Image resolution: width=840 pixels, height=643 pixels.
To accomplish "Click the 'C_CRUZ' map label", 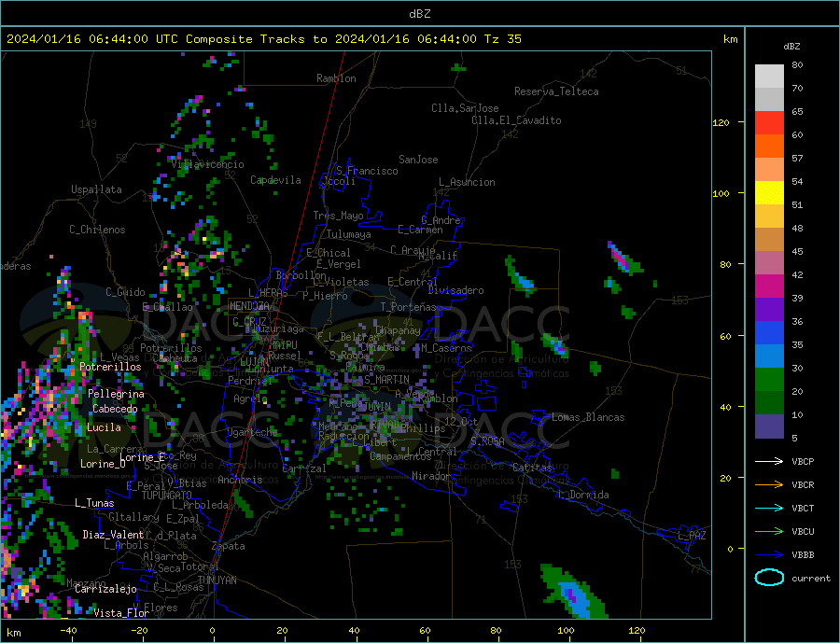I will 249,322.
